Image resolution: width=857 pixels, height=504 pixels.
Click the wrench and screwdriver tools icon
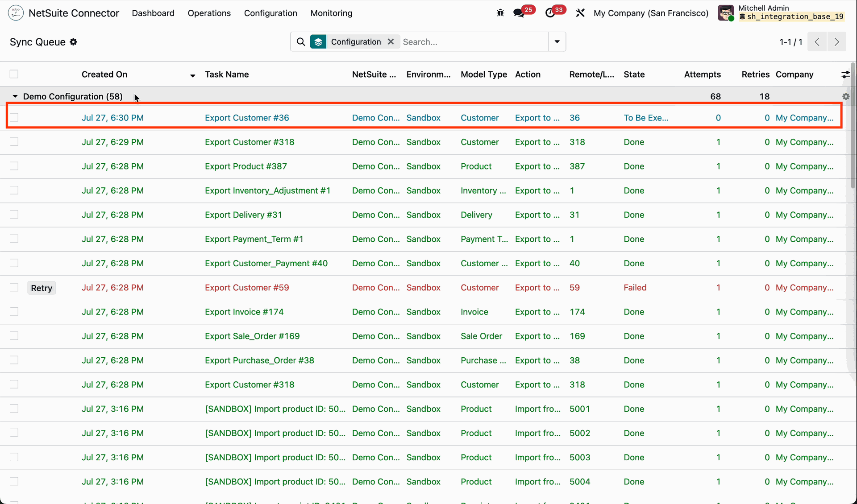tap(580, 13)
